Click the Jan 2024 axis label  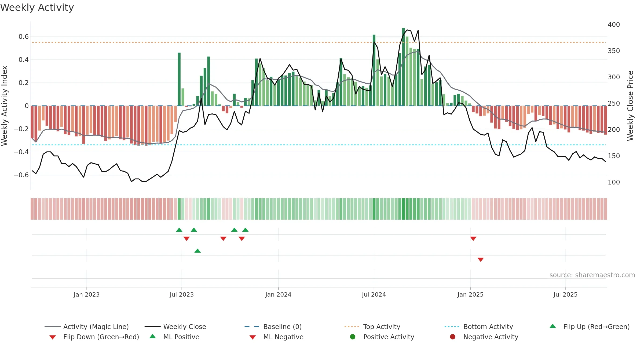pyautogui.click(x=278, y=294)
